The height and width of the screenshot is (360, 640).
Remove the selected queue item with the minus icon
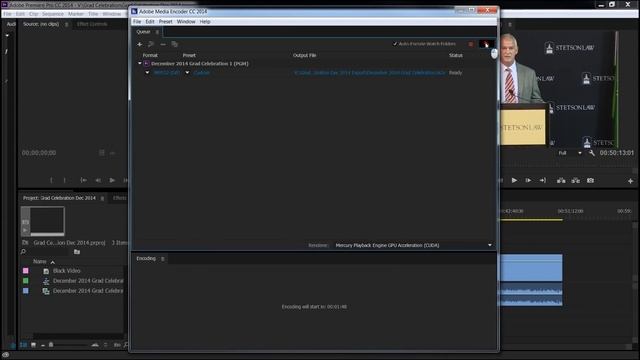point(163,44)
